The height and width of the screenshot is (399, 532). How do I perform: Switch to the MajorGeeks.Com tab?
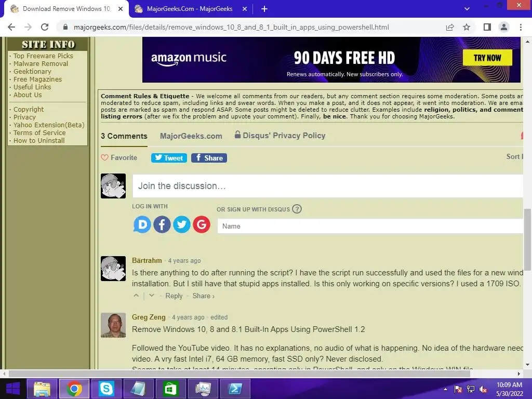tap(190, 9)
